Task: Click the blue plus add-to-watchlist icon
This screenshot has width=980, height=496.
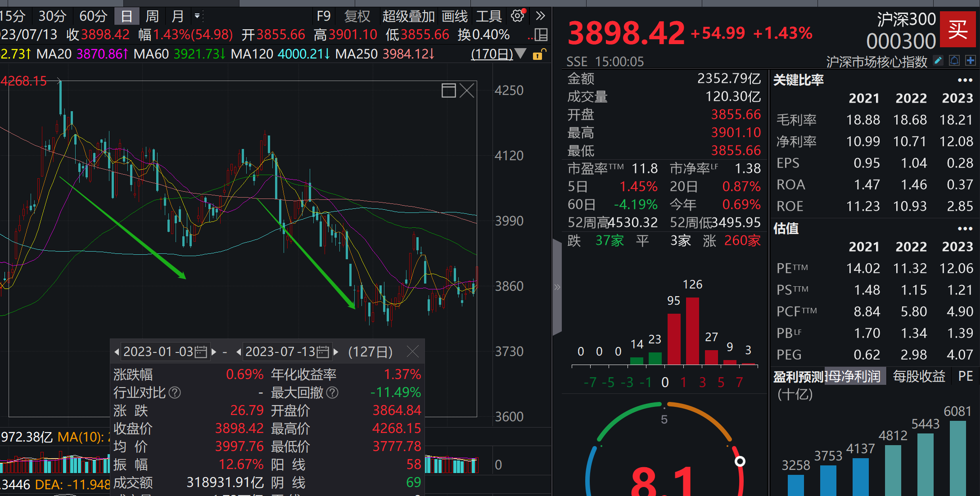Action: (971, 60)
